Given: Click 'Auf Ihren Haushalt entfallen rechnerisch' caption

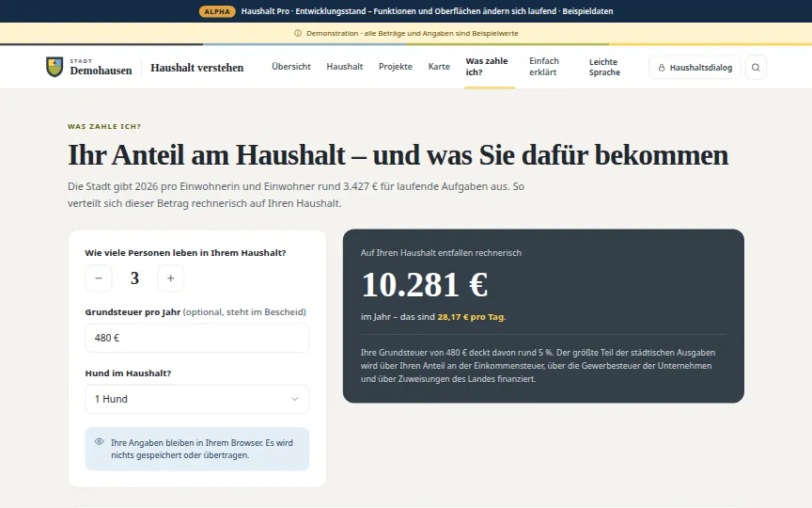Looking at the screenshot, I should click(441, 253).
